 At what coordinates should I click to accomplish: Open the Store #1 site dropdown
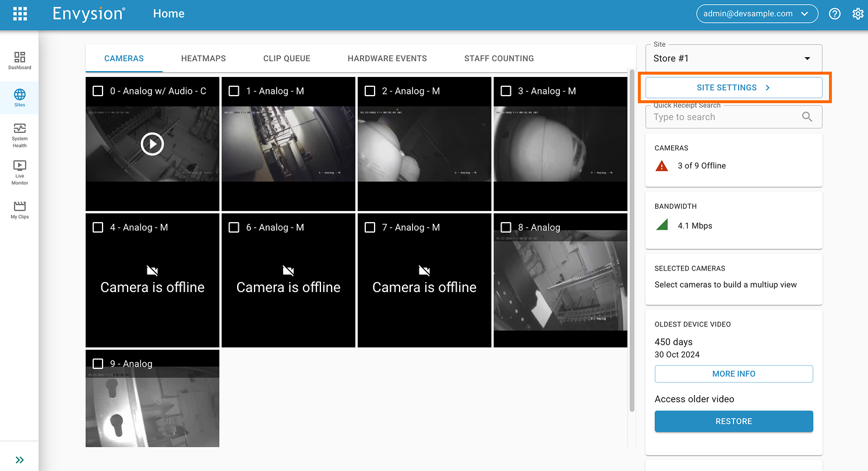coord(733,58)
